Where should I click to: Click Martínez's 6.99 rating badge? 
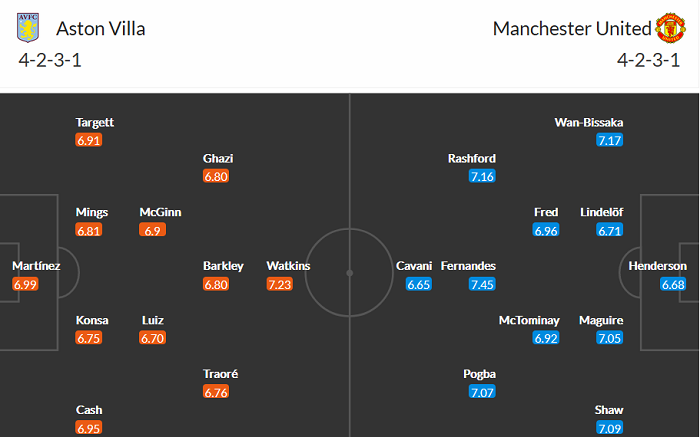[27, 284]
